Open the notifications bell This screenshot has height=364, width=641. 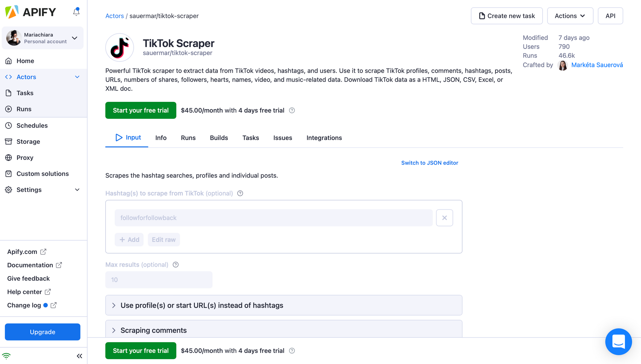tap(76, 12)
